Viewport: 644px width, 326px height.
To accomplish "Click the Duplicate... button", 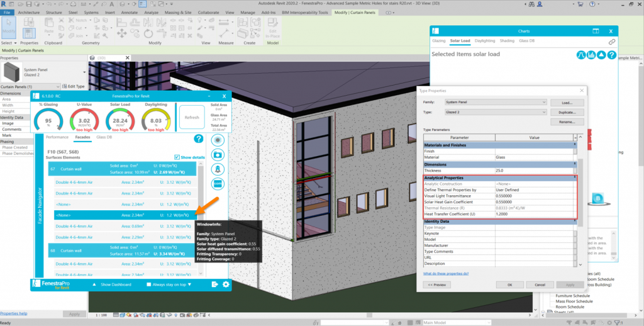I will [x=567, y=112].
